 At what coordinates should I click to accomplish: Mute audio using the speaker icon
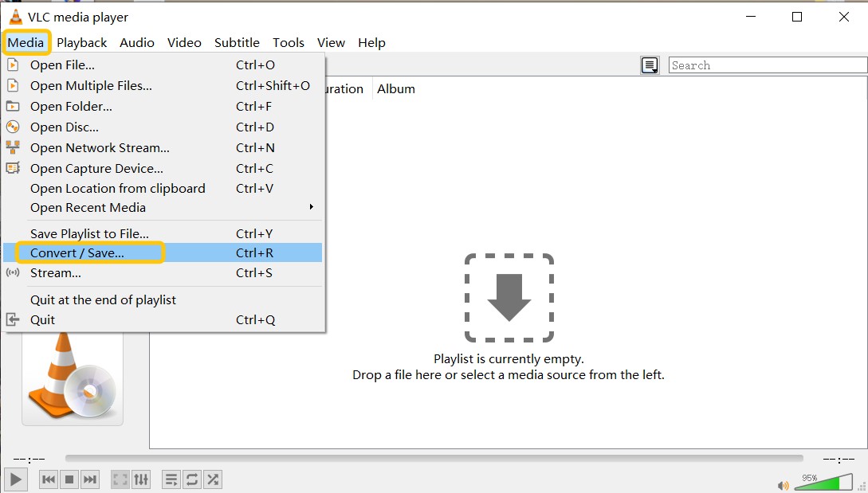[x=783, y=484]
